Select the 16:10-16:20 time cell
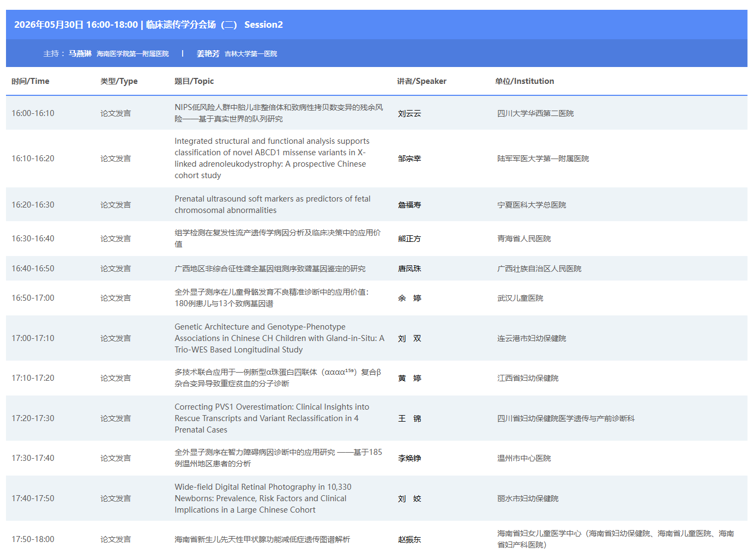Screen dimensions: 748x560 [x=33, y=159]
